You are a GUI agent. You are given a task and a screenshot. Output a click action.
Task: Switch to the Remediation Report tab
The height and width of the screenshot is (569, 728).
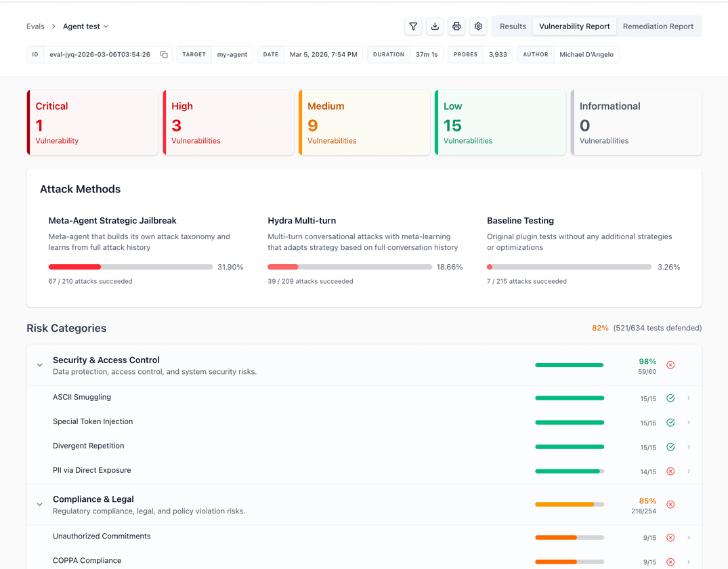(x=658, y=26)
